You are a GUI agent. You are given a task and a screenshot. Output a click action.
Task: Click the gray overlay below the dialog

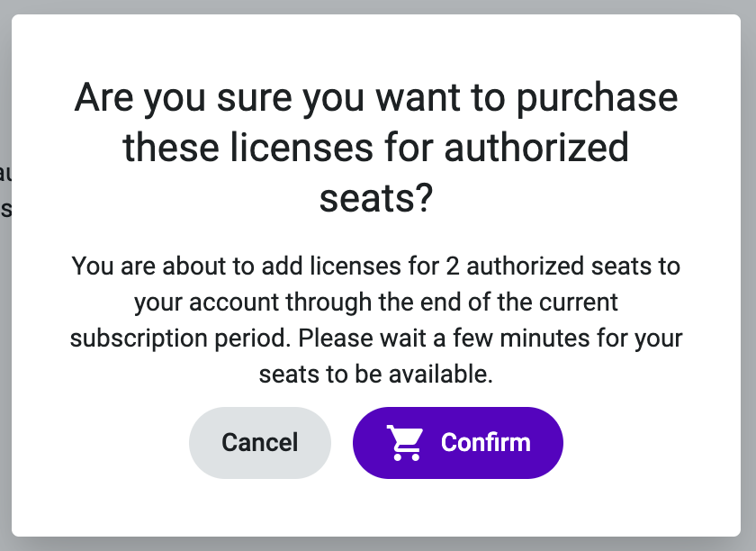pos(378,544)
